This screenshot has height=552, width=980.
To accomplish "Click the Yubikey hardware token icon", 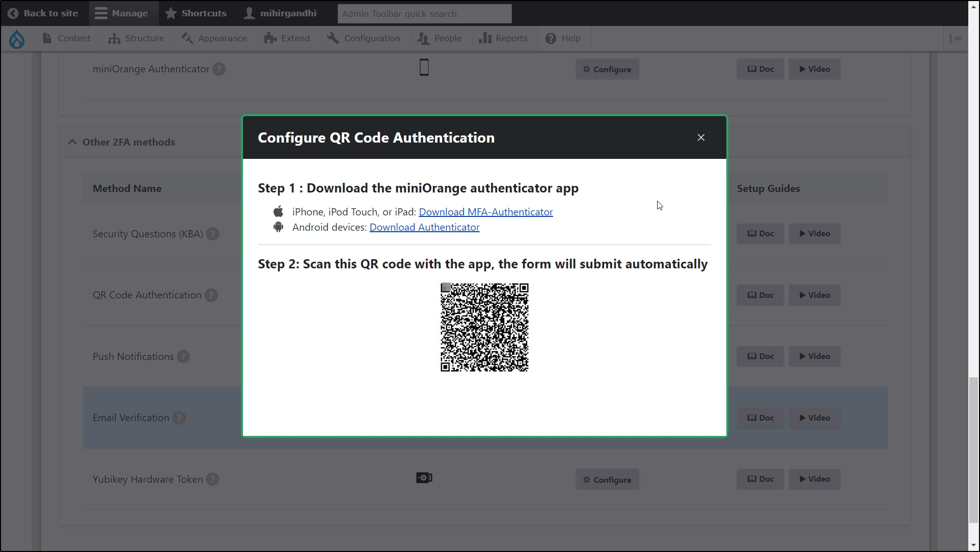I will click(x=424, y=478).
